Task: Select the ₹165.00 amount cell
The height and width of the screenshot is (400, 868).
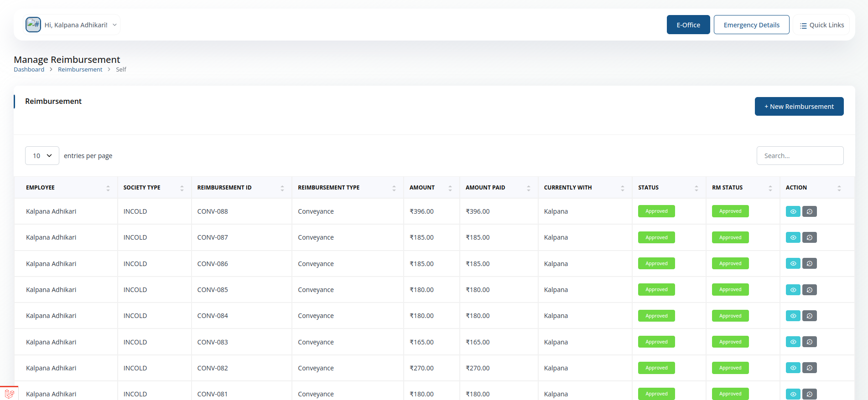Action: coord(431,342)
